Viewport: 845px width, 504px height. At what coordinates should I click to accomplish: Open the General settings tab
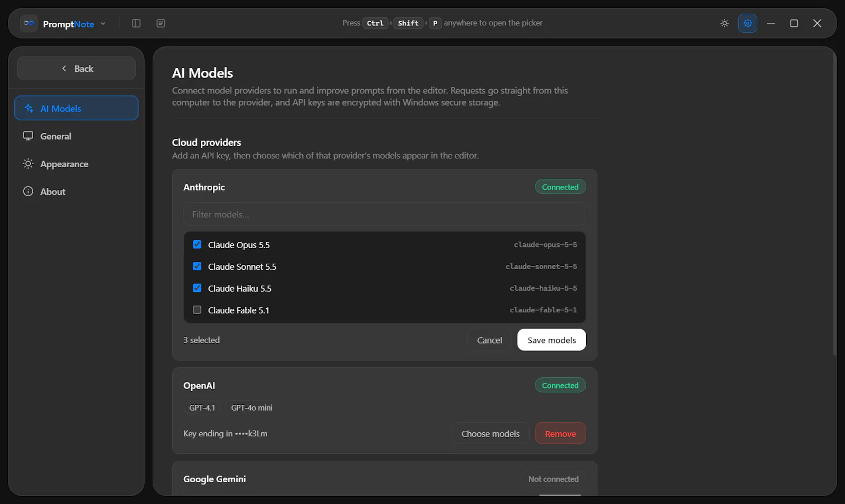[x=77, y=136]
